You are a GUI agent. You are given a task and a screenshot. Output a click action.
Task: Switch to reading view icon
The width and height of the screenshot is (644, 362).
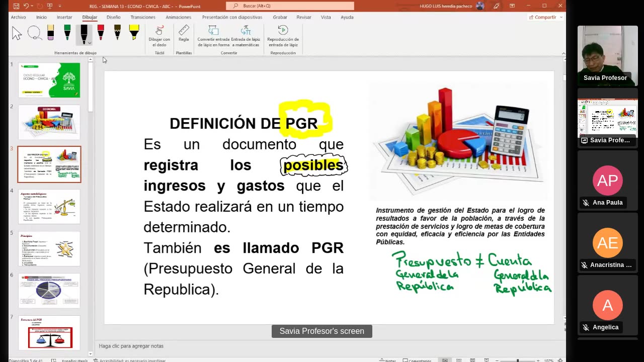pos(472,360)
